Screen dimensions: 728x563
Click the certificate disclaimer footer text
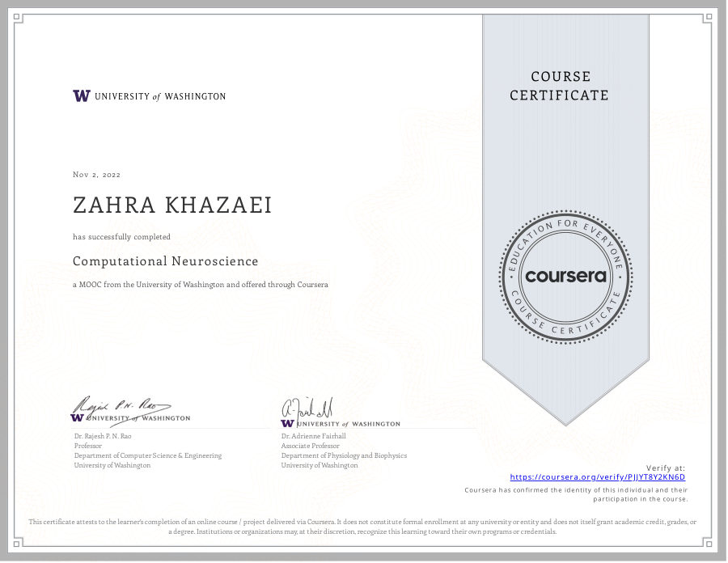[x=362, y=527]
